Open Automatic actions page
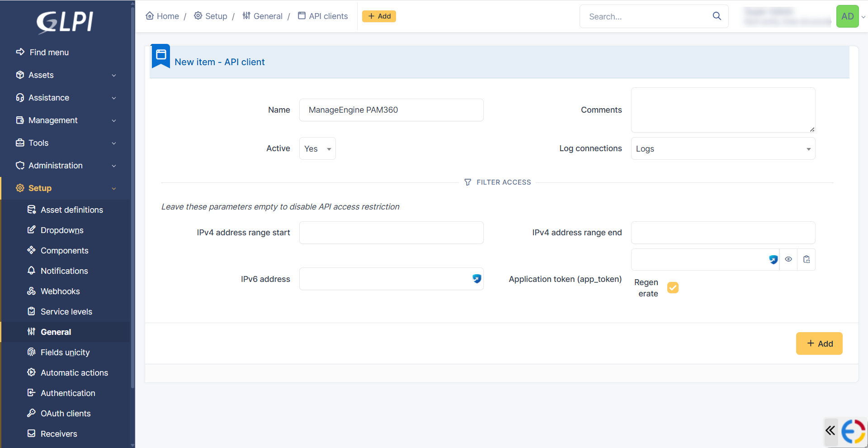Viewport: 868px width, 448px height. (74, 372)
